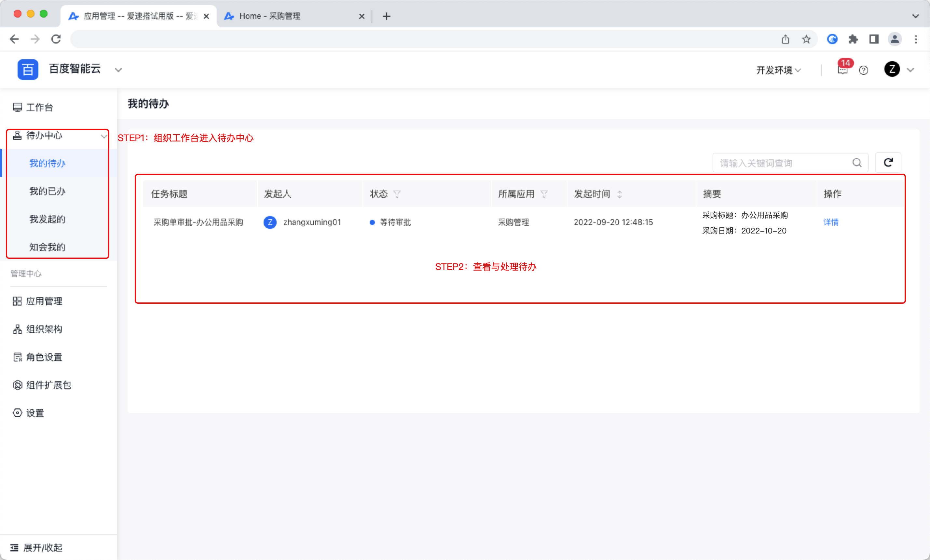
Task: Open a new browser tab
Action: click(386, 16)
